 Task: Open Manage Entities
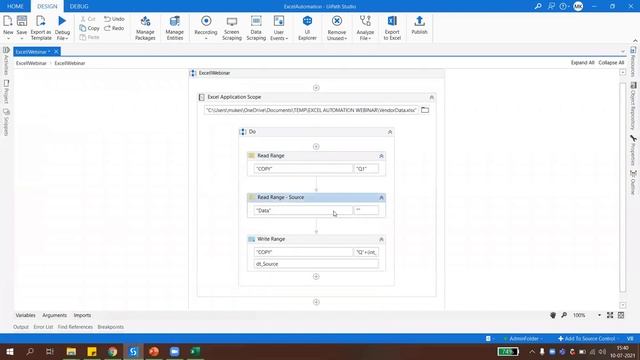[x=175, y=27]
